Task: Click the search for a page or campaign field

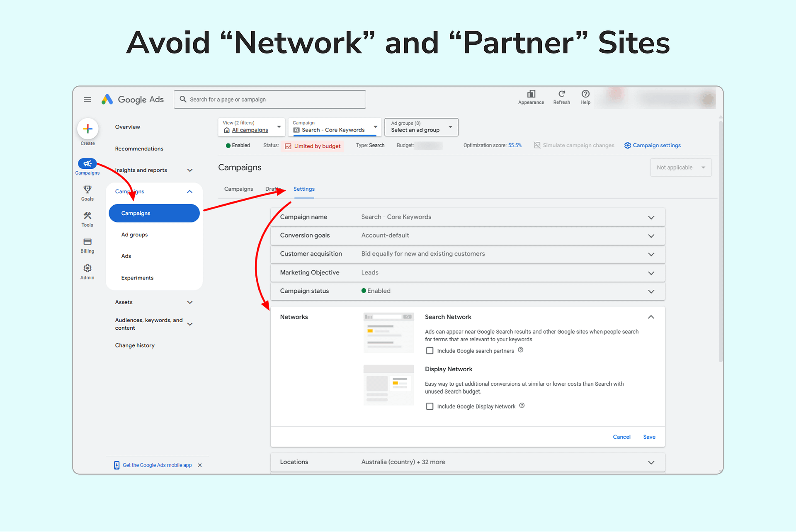Action: (x=269, y=99)
